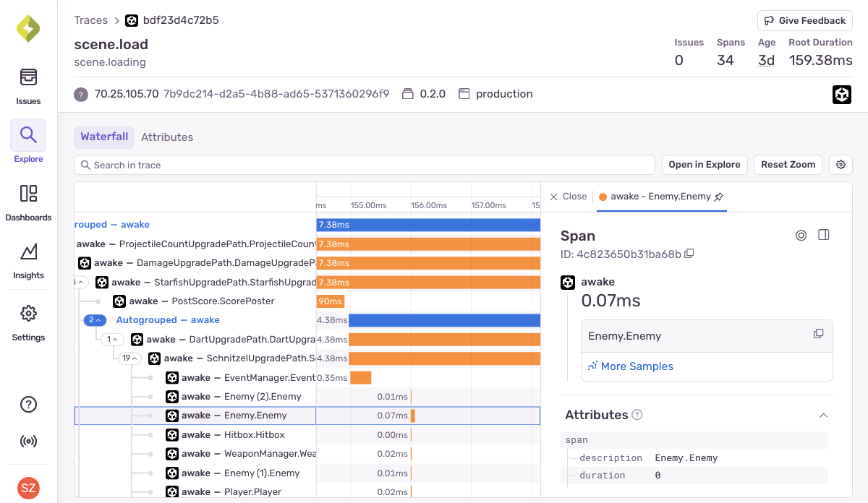Click the Open in Explore button
The height and width of the screenshot is (503, 868).
pos(705,165)
